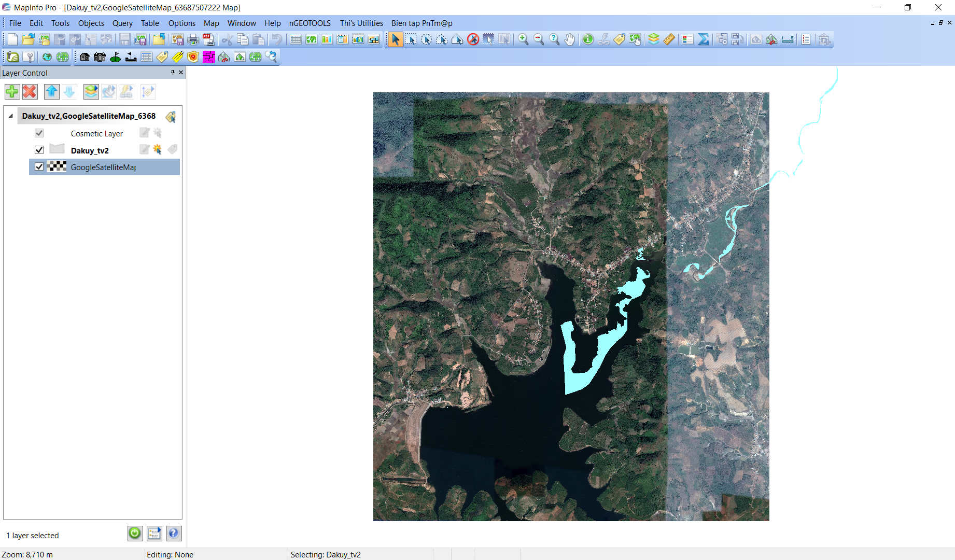Click the GoogleSatelliteMap checkered raster swatch
The height and width of the screenshot is (560, 955).
click(57, 166)
